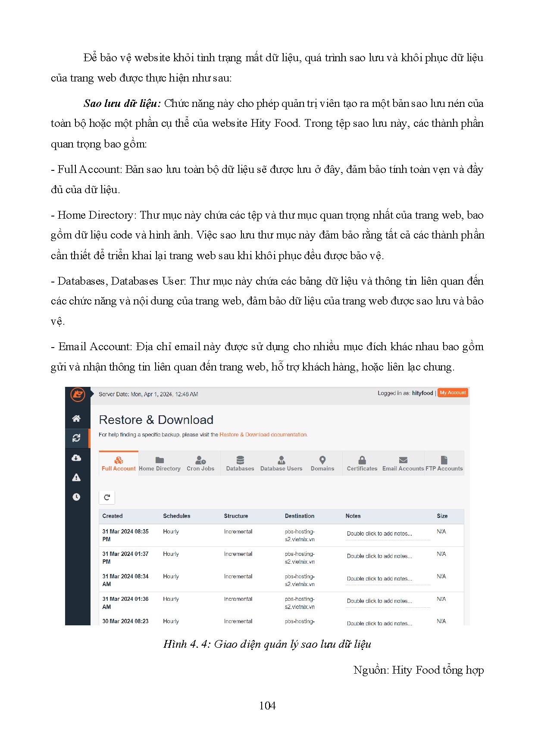Viewport: 535px width, 756px height.
Task: Switch to the Full Account tab
Action: coord(119,464)
